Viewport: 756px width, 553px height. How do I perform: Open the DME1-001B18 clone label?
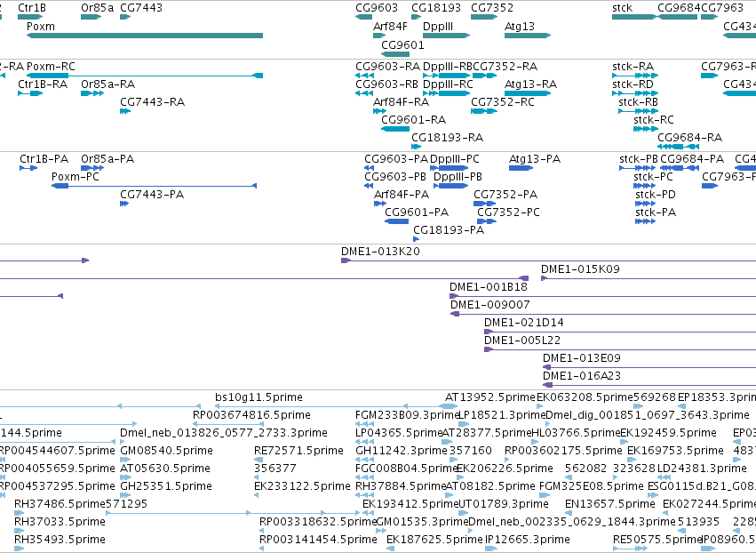coord(489,287)
